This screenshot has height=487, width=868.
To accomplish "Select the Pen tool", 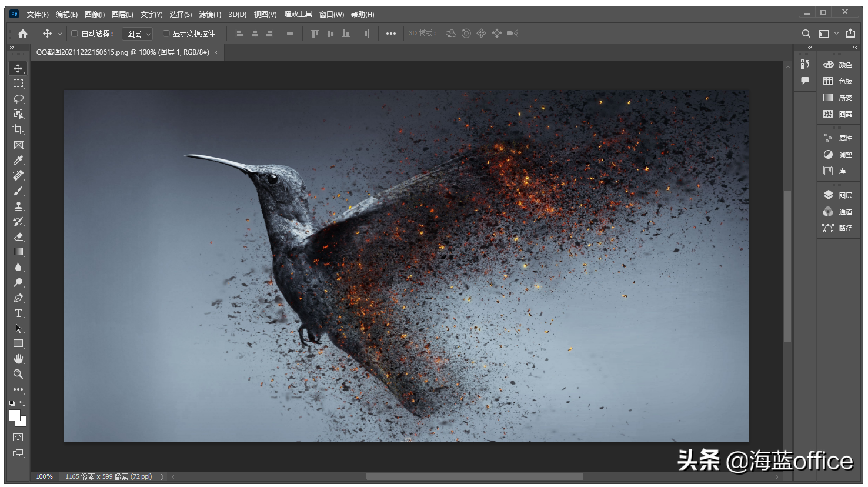I will (18, 298).
